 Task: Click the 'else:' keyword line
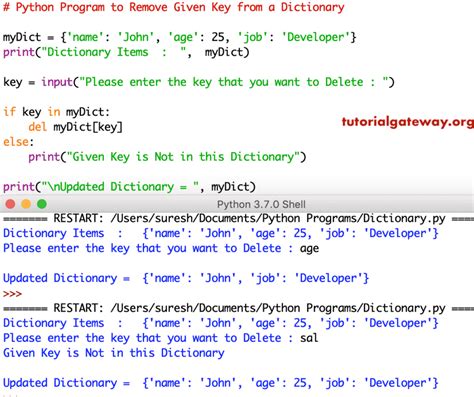coord(18,142)
